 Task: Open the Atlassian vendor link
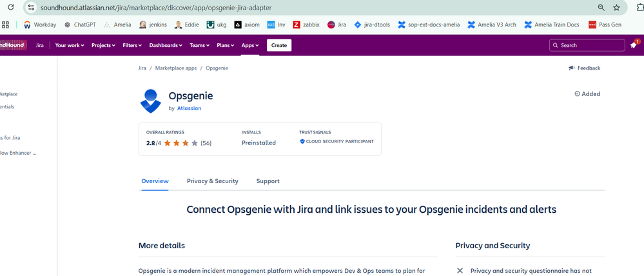click(x=189, y=108)
